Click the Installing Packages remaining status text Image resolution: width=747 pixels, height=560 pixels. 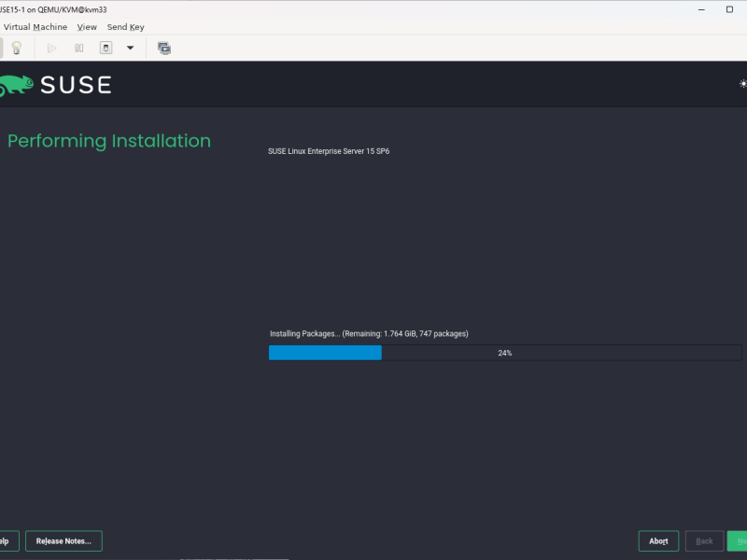click(x=369, y=334)
